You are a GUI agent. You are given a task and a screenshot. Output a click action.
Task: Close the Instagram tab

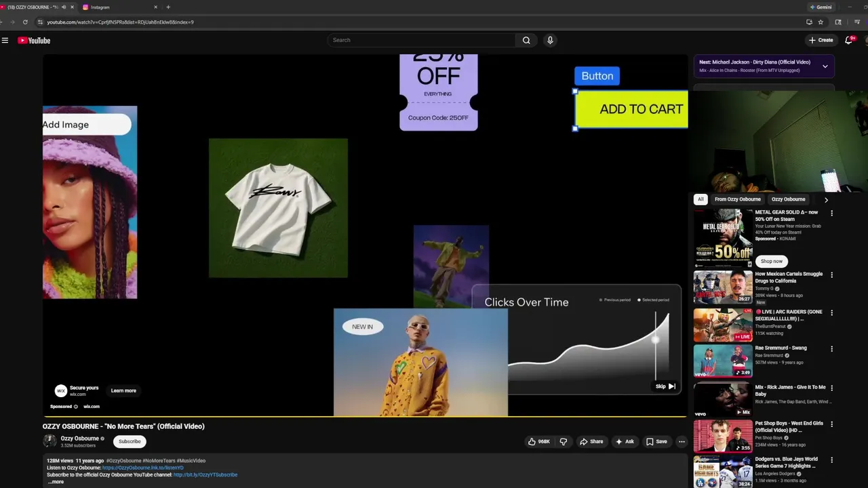coord(155,7)
